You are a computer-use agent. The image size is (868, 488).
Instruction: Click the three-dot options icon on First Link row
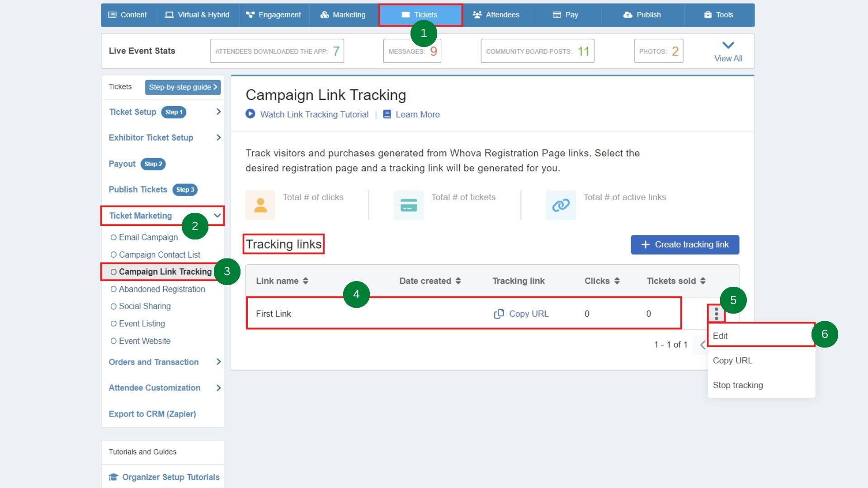[716, 313]
